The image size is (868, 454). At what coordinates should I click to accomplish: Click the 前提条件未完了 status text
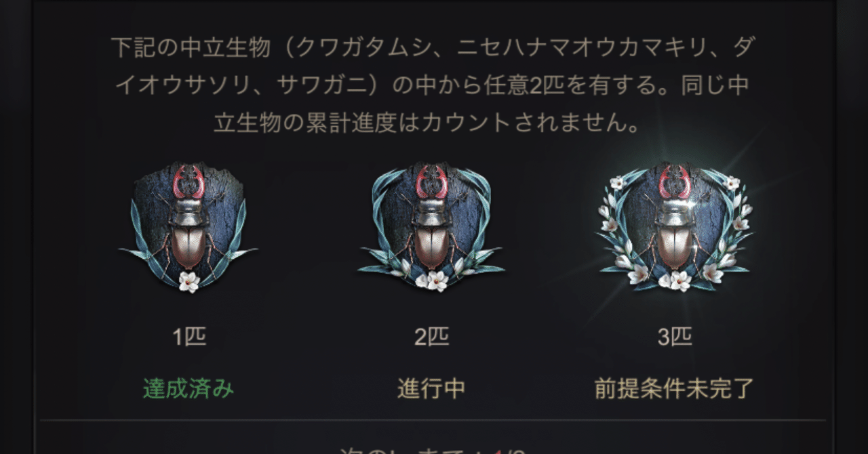(x=675, y=389)
